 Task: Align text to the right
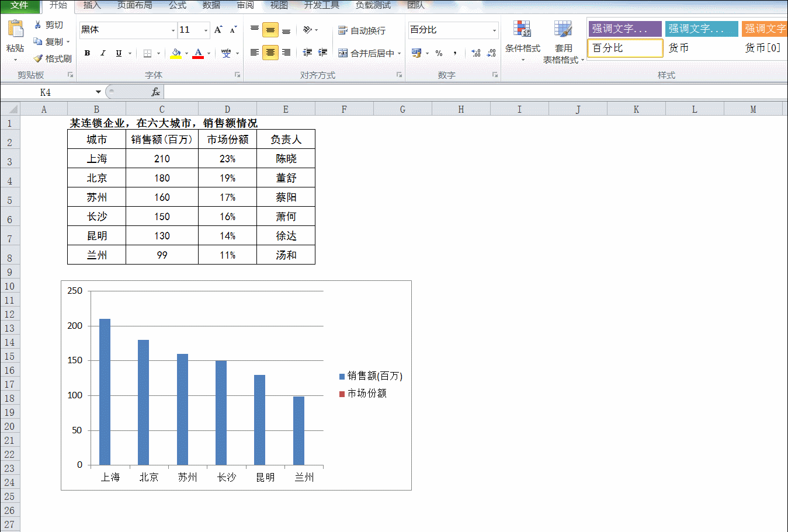tap(286, 53)
